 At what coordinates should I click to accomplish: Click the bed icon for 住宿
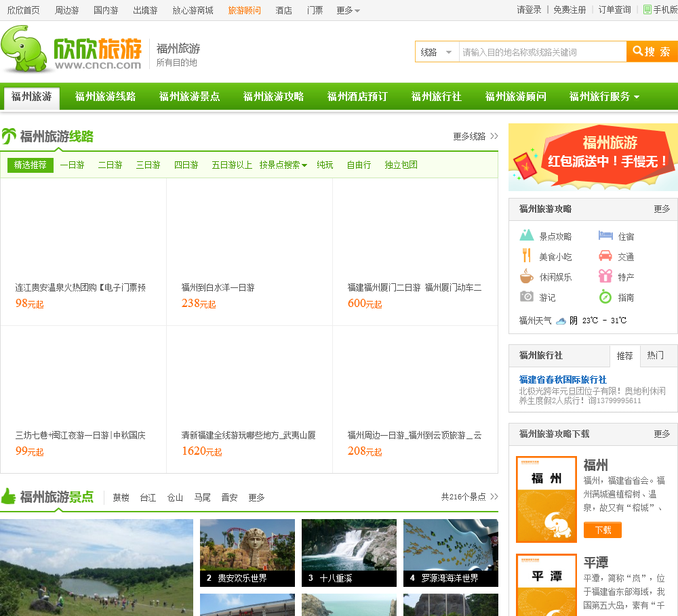605,235
